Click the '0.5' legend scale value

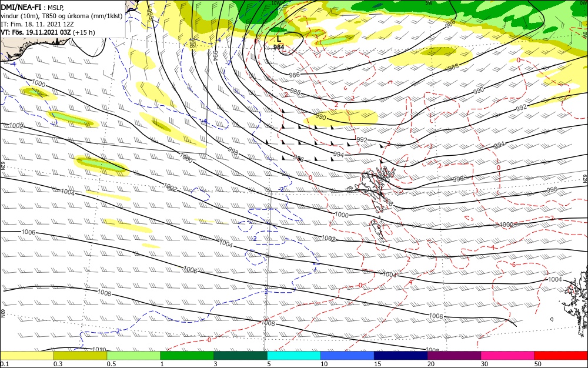coord(111,364)
